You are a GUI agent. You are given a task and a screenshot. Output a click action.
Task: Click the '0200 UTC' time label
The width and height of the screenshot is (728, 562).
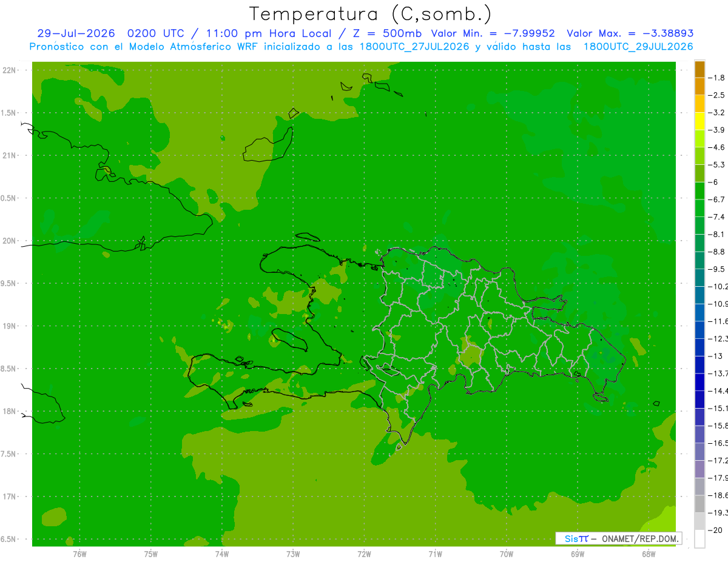157,33
